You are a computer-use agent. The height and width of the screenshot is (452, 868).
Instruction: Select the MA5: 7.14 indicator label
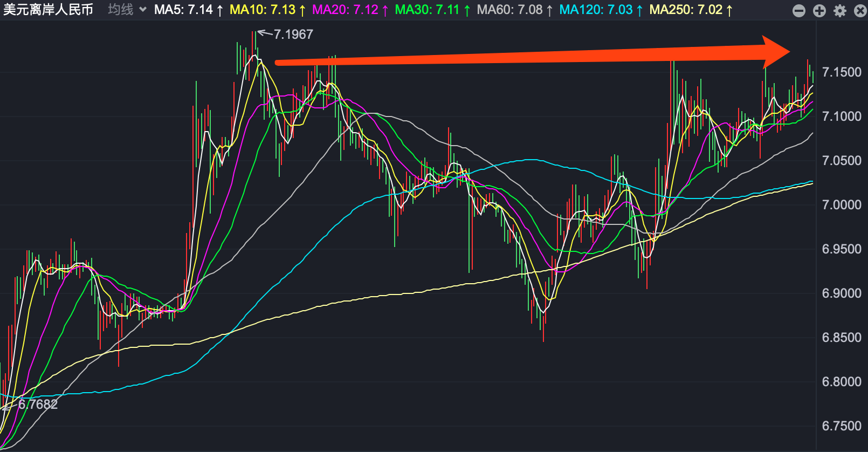[x=189, y=10]
